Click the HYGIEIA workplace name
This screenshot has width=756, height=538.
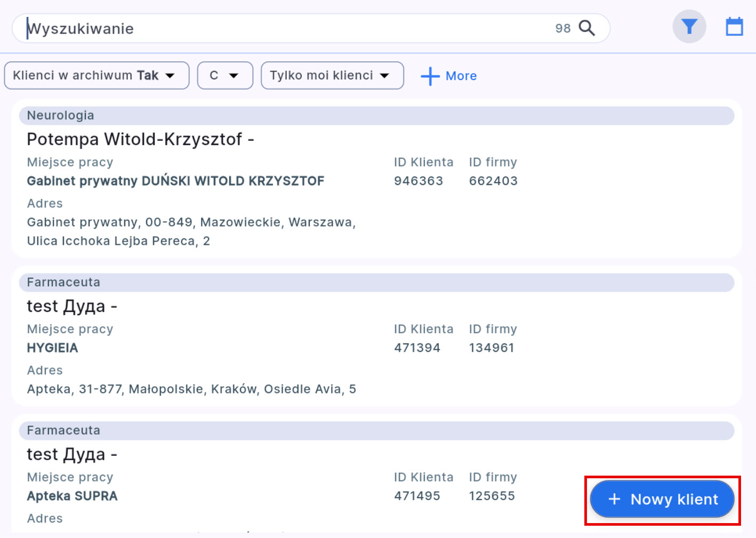point(52,348)
